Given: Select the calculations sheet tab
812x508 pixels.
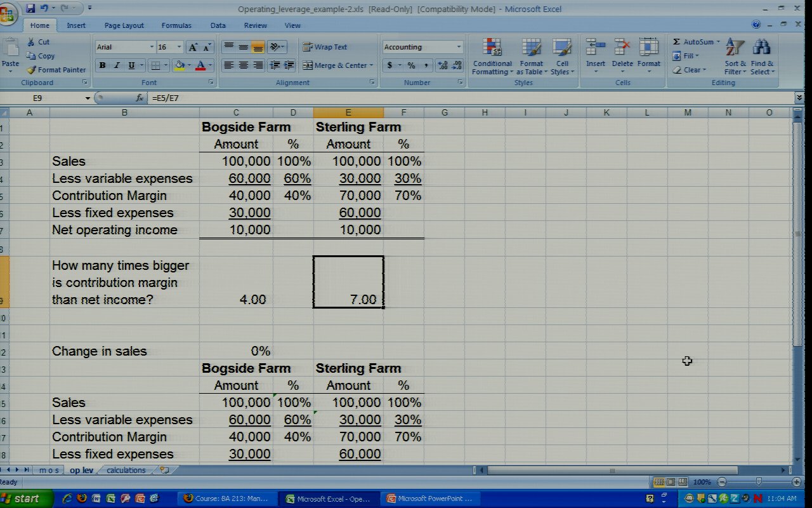Looking at the screenshot, I should tap(126, 471).
